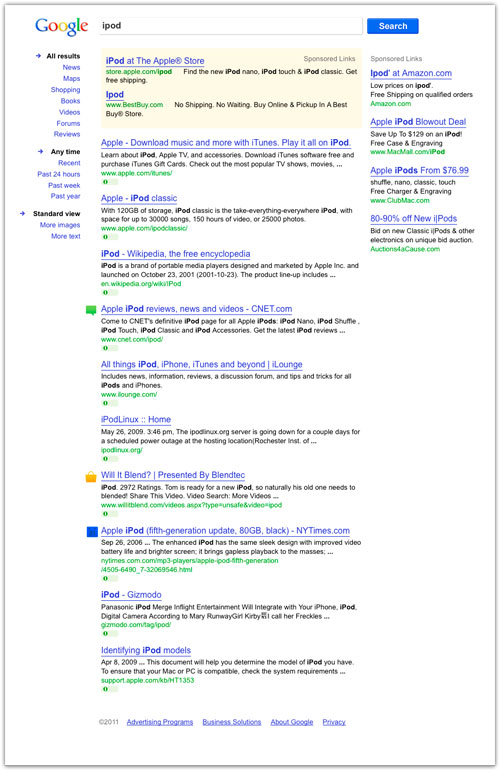Open Ipod at Amazon.com sponsored link
The image size is (500, 771).
click(411, 73)
